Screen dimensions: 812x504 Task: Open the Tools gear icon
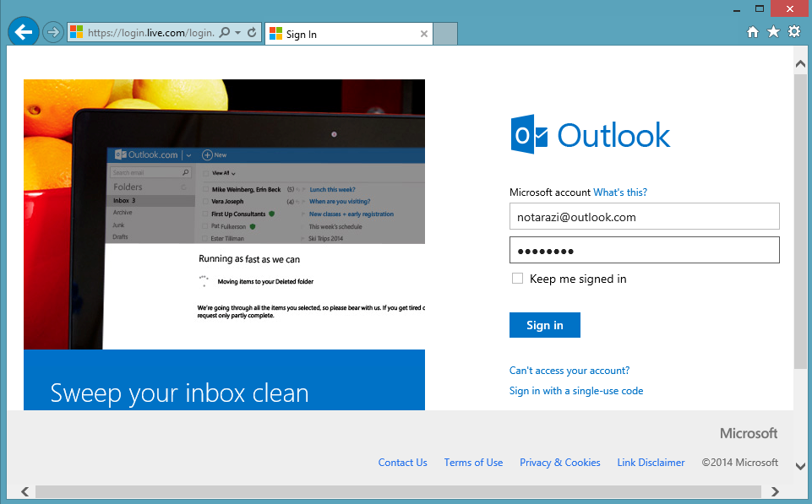tap(794, 32)
